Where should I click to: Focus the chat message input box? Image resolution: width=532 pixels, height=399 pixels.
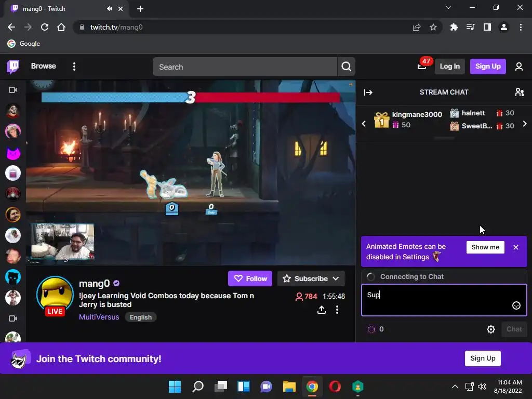444,300
